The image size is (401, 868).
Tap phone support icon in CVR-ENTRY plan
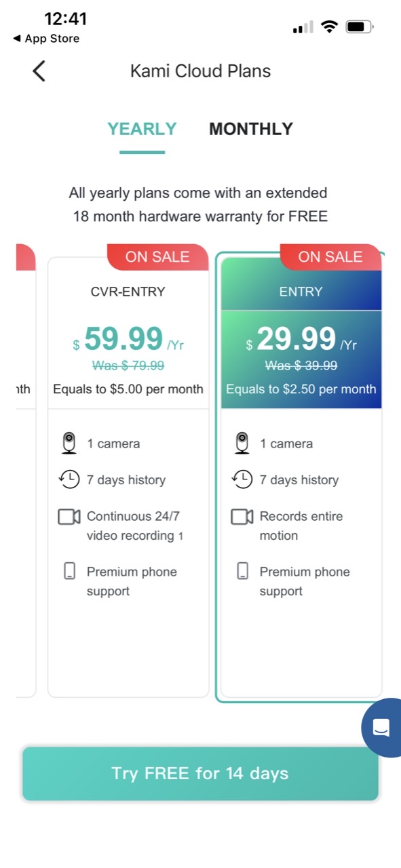tap(69, 572)
